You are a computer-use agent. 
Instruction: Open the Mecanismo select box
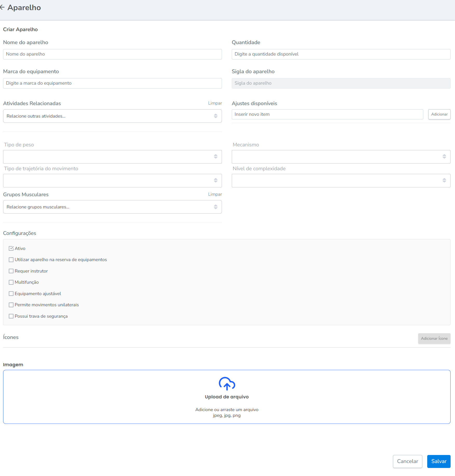click(x=341, y=157)
